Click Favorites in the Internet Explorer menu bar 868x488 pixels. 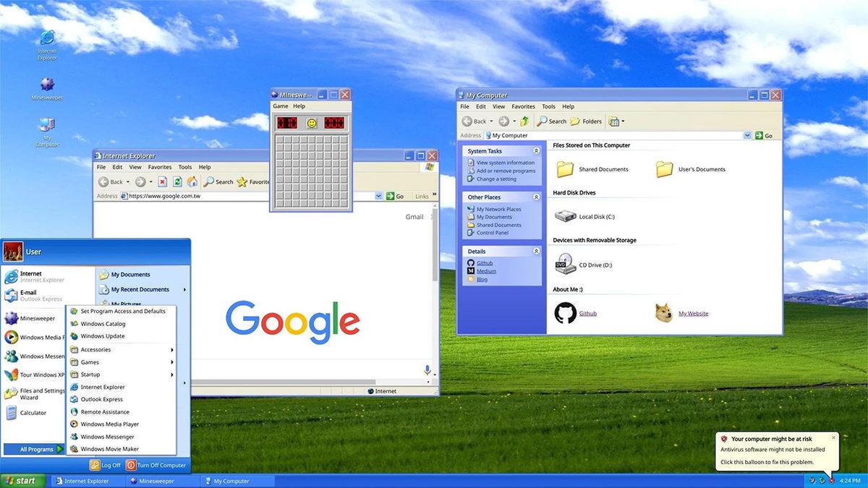click(159, 166)
